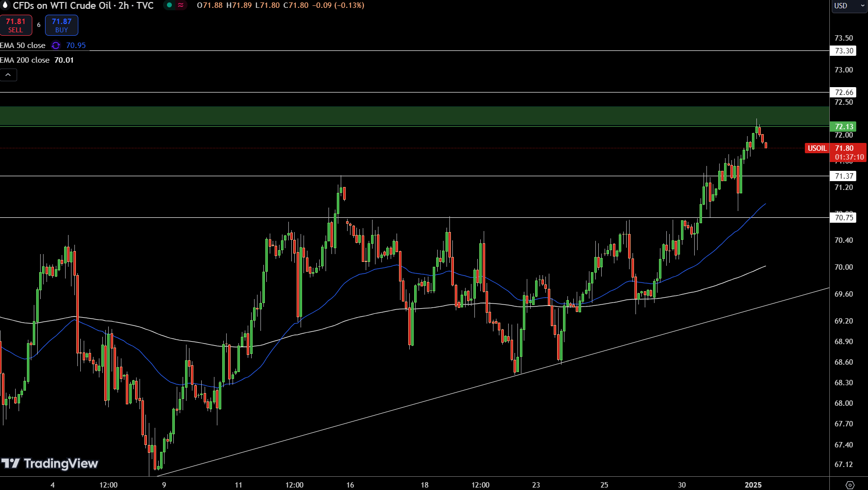The image size is (868, 490).
Task: Click the spread value 6 between buttons
Action: point(39,25)
